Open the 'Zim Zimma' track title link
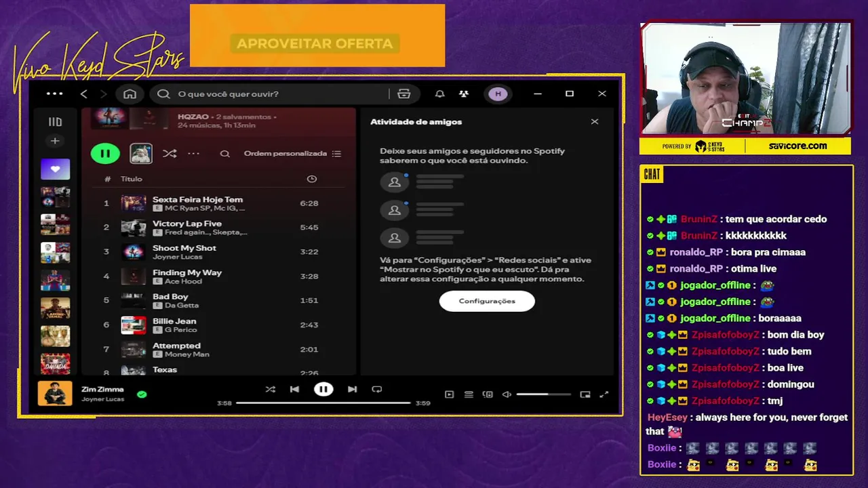 coord(102,389)
